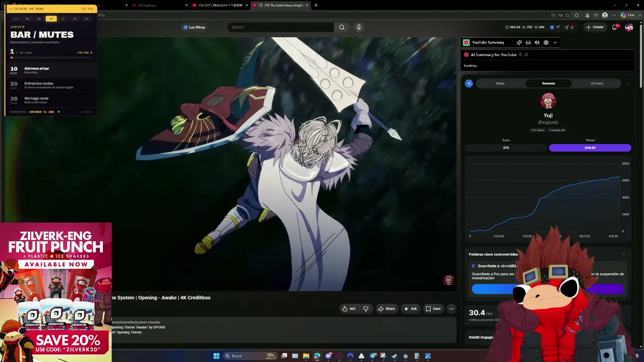Collapse the Palabras clave controvertidas section

pos(623,254)
